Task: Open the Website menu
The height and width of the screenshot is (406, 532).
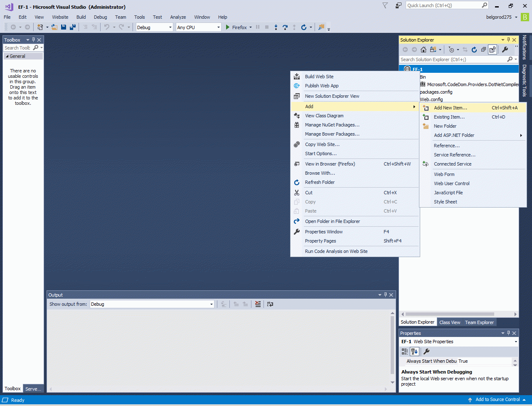Action: click(x=60, y=17)
